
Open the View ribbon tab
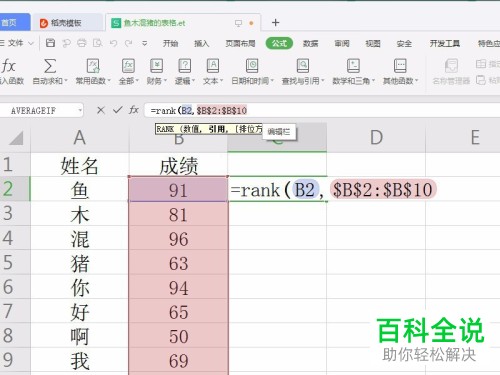(x=373, y=43)
